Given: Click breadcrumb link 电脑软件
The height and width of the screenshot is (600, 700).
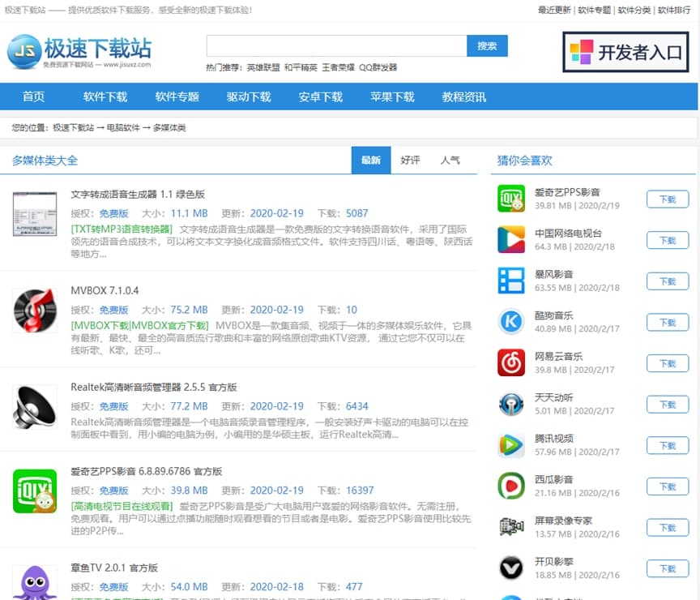Looking at the screenshot, I should 123,128.
